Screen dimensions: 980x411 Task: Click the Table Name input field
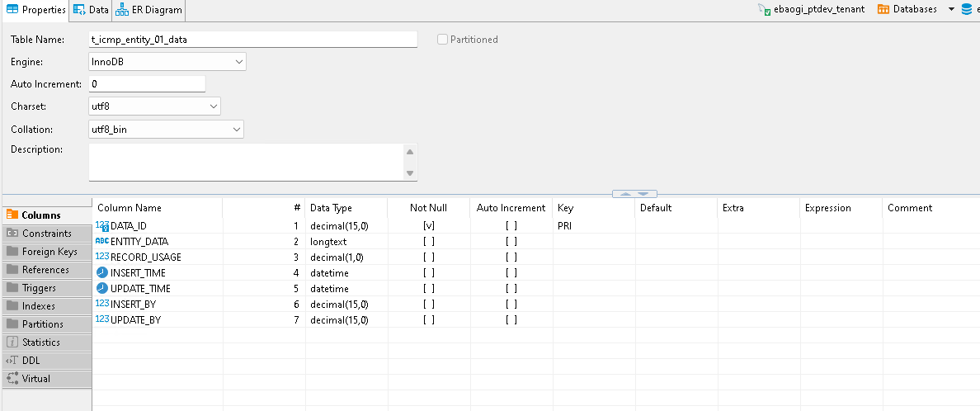tap(253, 40)
